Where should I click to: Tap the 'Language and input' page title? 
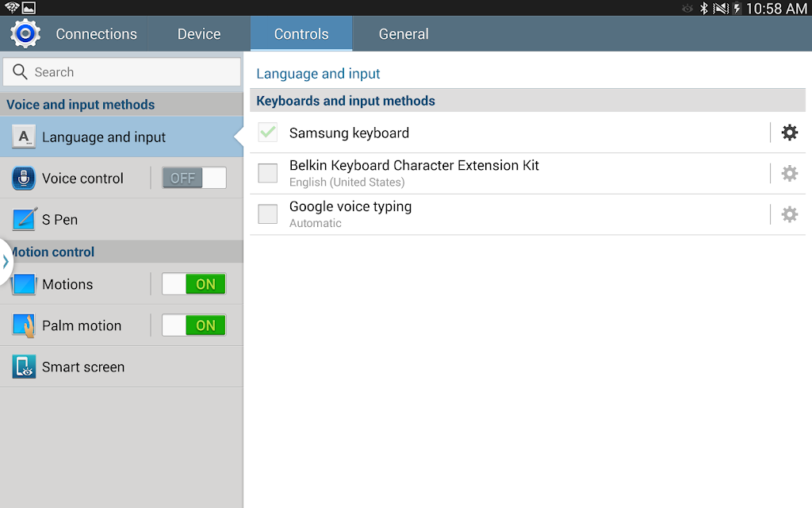318,74
